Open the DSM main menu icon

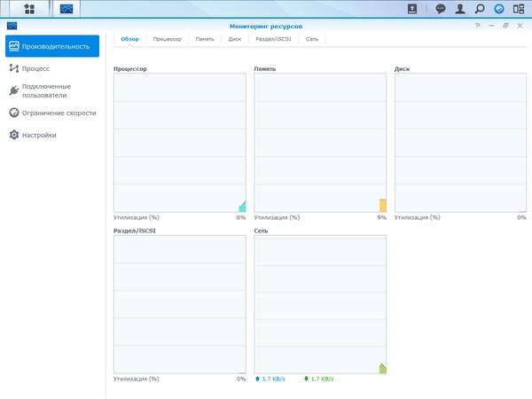(29, 9)
